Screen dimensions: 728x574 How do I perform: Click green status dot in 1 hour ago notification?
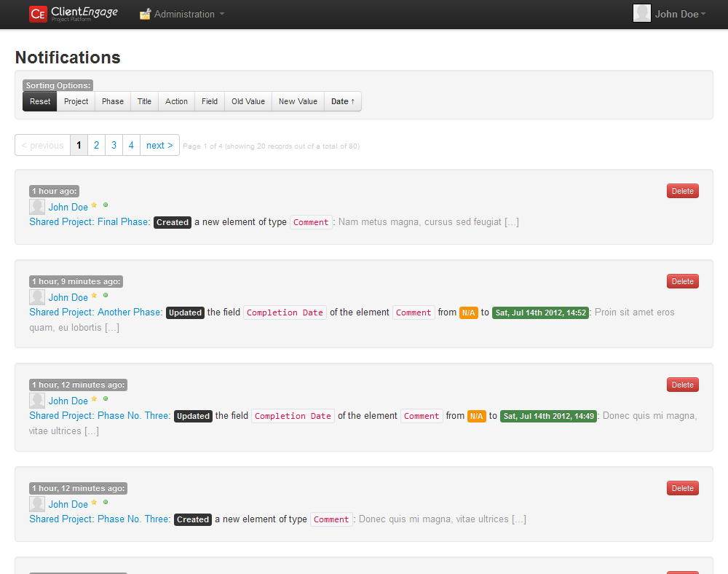coord(106,205)
